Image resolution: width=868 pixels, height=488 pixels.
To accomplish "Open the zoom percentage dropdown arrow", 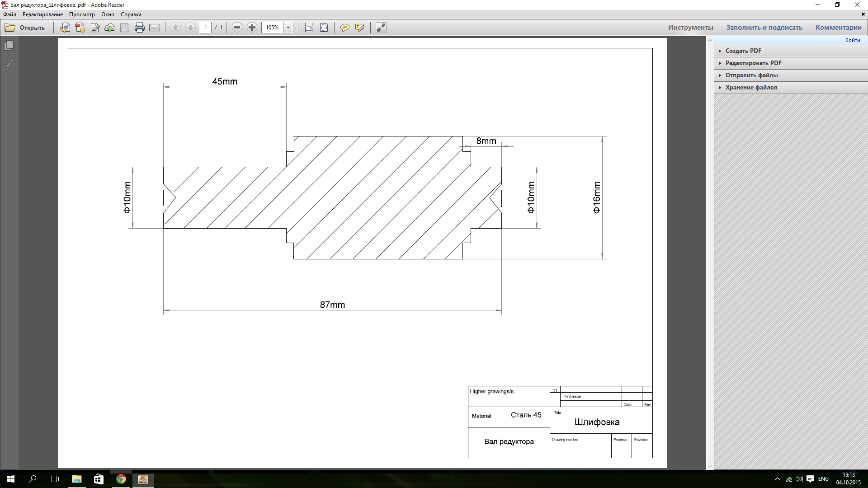I will pyautogui.click(x=288, y=28).
